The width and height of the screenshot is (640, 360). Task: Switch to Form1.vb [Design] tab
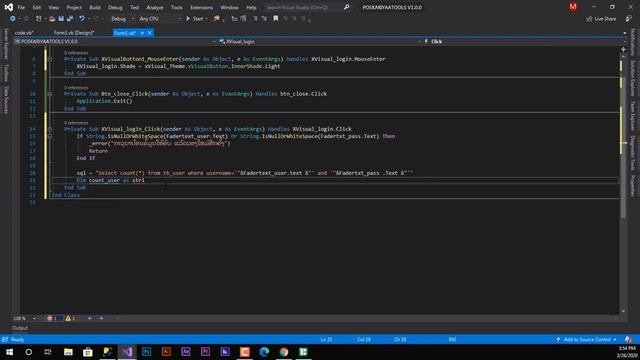(x=74, y=33)
